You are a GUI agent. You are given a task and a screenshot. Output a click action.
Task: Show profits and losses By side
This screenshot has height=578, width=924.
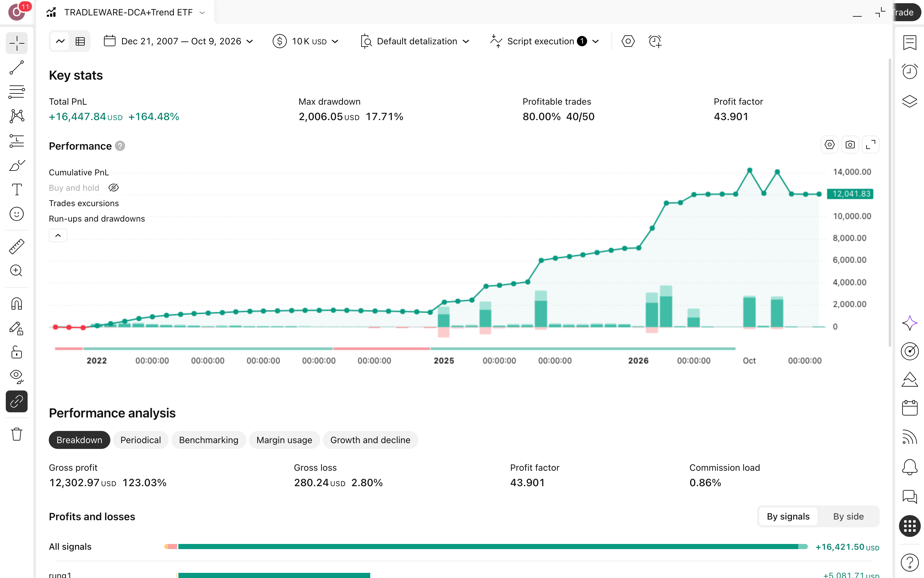(x=848, y=516)
